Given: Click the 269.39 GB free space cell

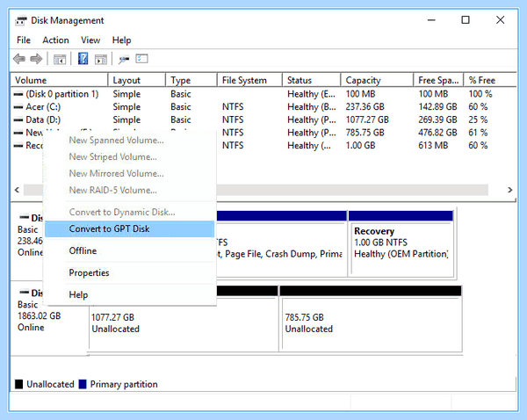Looking at the screenshot, I should coord(437,120).
